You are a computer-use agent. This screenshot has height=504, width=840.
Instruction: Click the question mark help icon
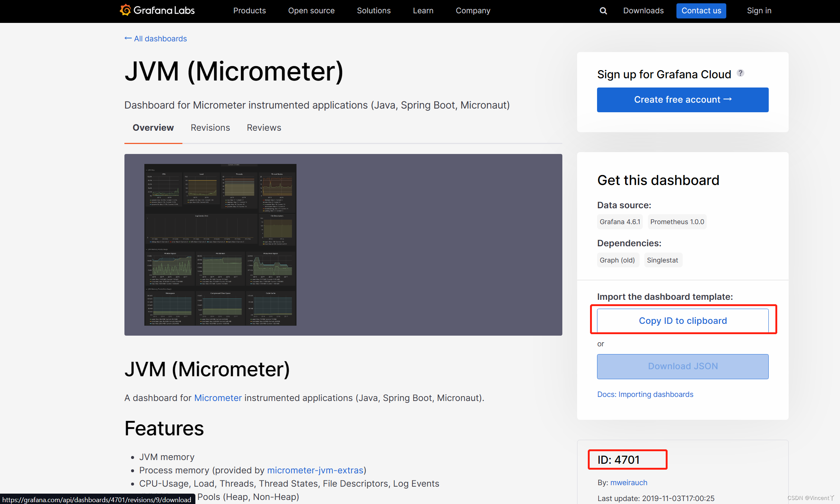[x=740, y=73]
